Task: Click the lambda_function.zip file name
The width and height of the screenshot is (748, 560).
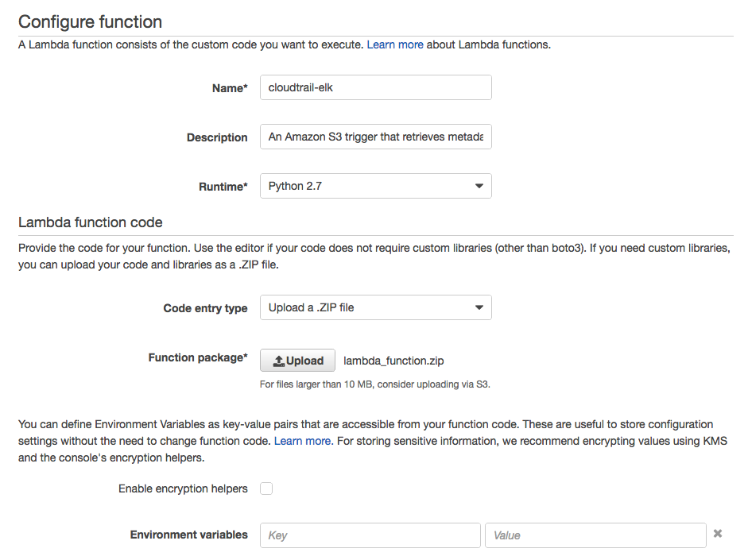Action: (x=393, y=361)
